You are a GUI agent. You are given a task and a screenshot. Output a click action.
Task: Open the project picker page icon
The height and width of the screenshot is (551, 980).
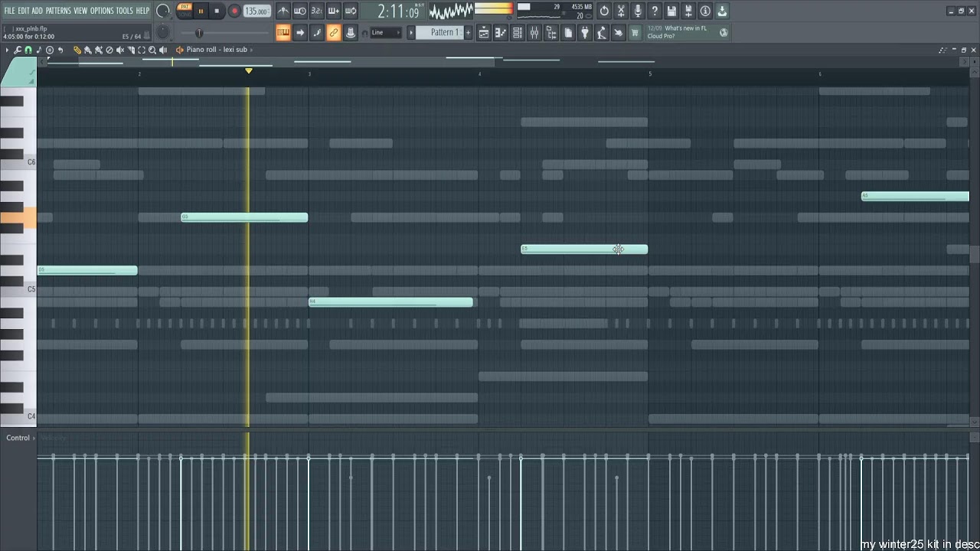click(x=568, y=32)
